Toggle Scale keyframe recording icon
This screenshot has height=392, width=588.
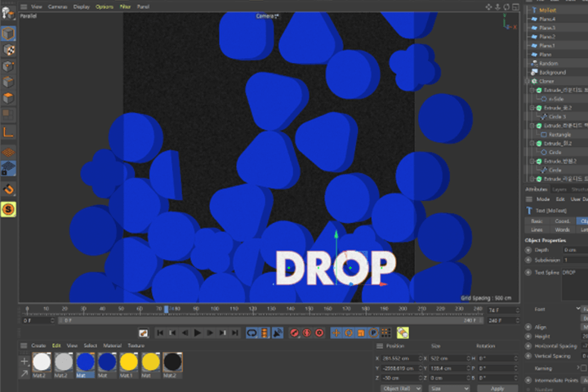(x=361, y=332)
